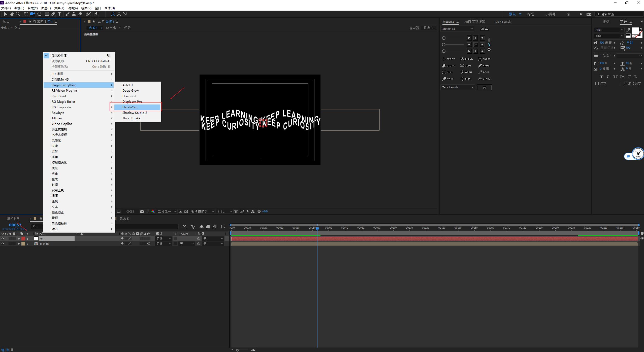The height and width of the screenshot is (352, 644).
Task: Expand layer 1 空 1 properties
Action: (19, 239)
